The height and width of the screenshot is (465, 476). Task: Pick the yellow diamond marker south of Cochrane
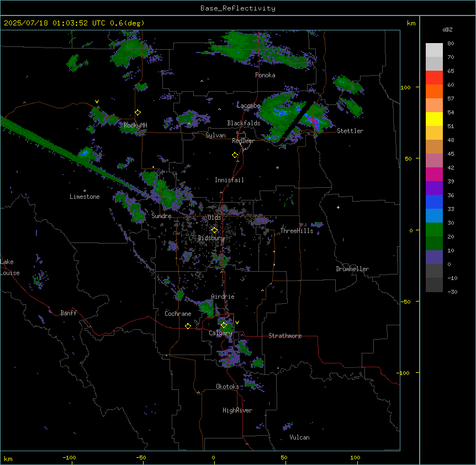(x=188, y=326)
